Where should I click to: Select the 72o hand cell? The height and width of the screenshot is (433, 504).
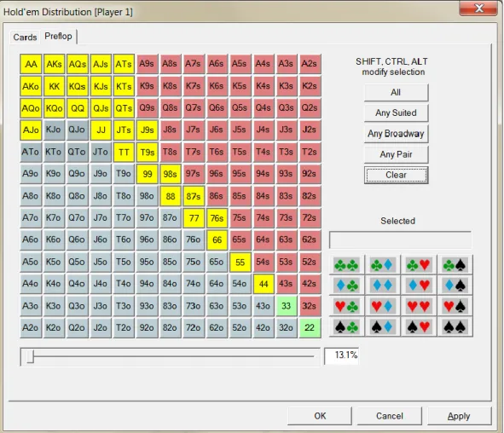pyautogui.click(x=194, y=327)
